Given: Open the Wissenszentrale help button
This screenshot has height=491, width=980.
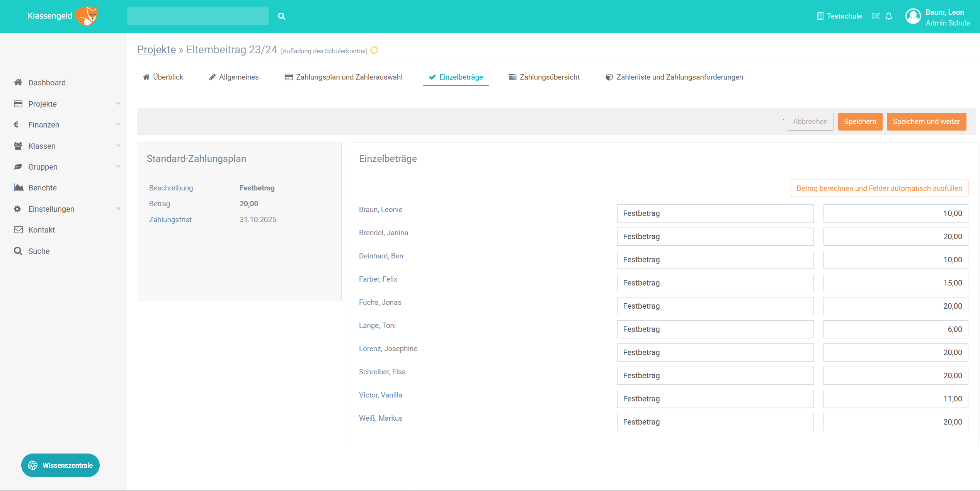Looking at the screenshot, I should pyautogui.click(x=60, y=465).
